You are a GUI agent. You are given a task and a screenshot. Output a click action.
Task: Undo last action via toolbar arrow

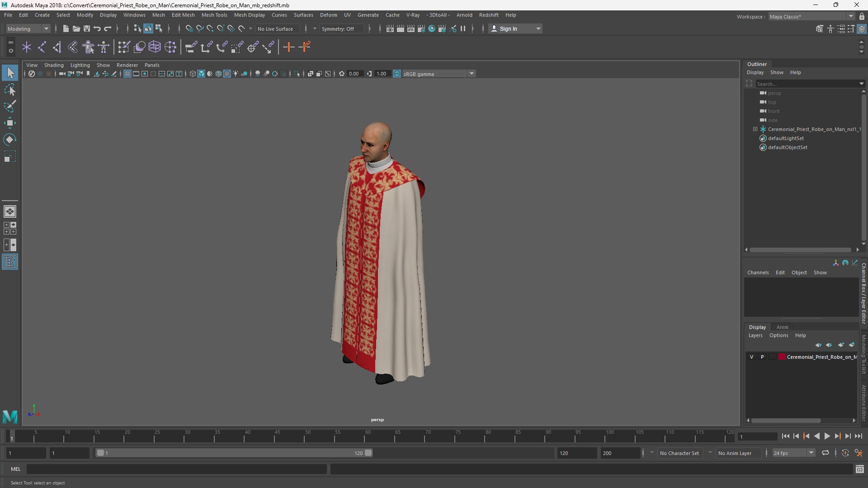click(97, 28)
